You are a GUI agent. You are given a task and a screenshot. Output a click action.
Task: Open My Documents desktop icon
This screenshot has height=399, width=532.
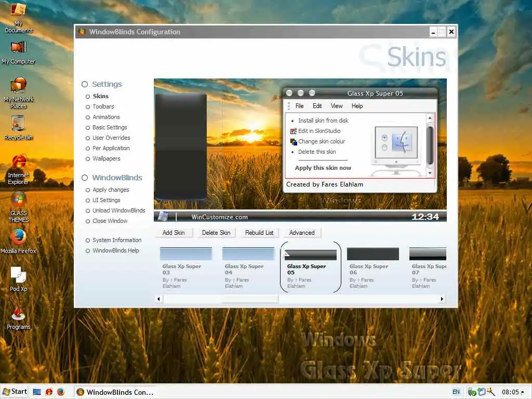[18, 18]
